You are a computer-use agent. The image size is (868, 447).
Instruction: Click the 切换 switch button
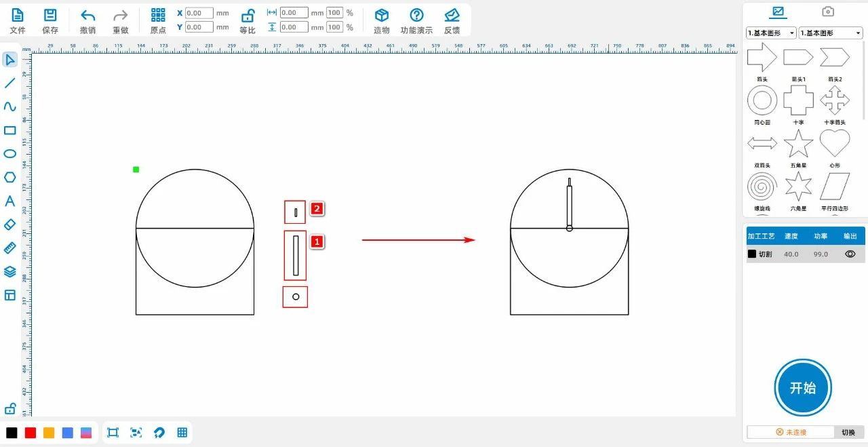848,432
